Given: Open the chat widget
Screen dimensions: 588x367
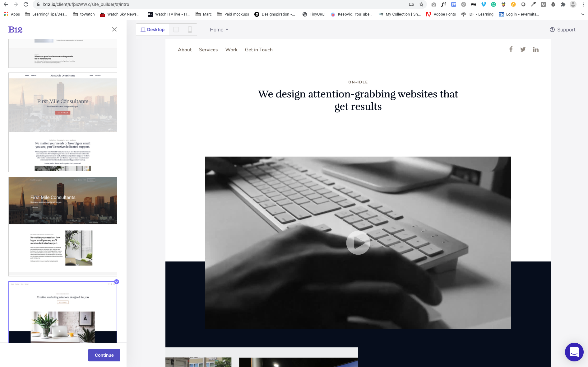Looking at the screenshot, I should click(x=574, y=352).
